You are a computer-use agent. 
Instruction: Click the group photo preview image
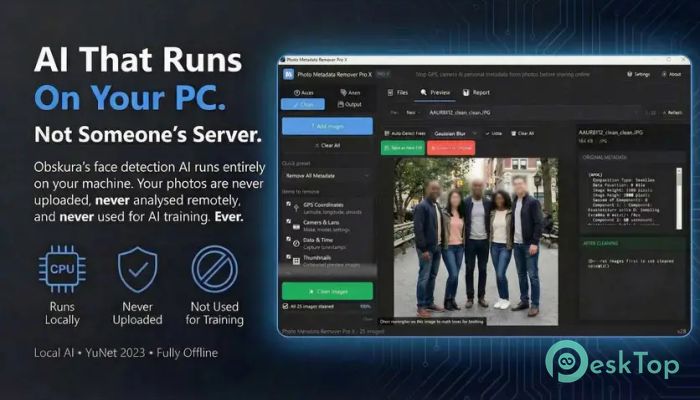click(476, 241)
